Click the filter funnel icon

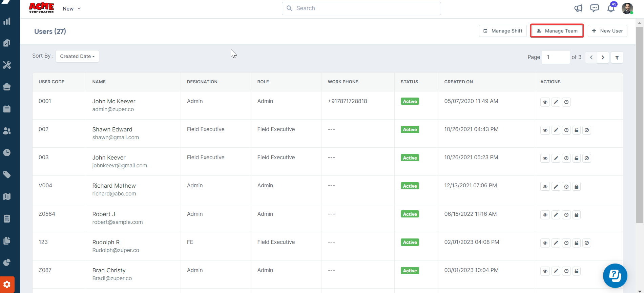coord(617,58)
